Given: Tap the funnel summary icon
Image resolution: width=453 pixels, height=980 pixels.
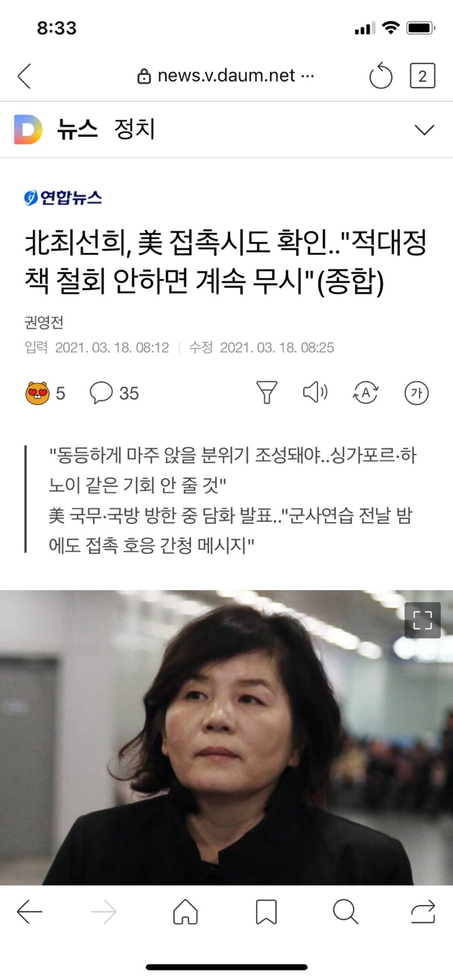Looking at the screenshot, I should pos(267,393).
